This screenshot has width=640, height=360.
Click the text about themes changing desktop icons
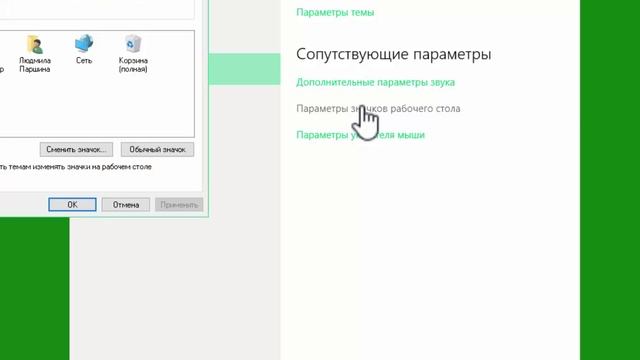(76, 167)
